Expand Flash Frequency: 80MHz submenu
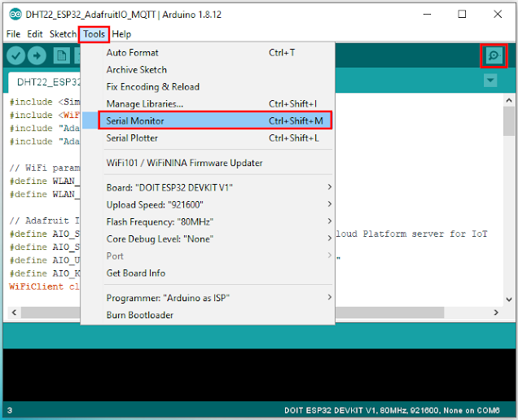This screenshot has height=420, width=518. 209,222
